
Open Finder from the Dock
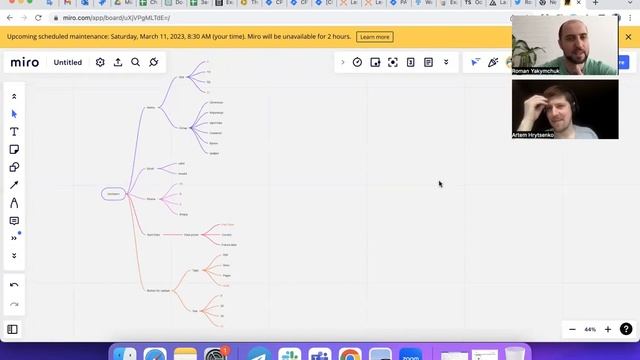pos(125,354)
